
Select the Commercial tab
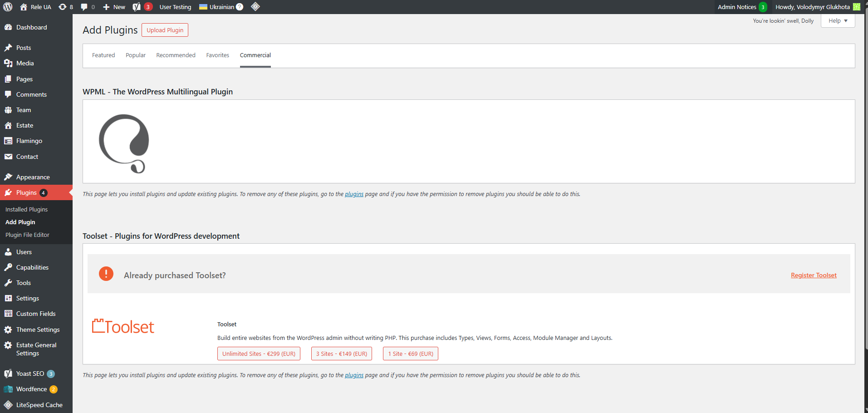tap(255, 55)
